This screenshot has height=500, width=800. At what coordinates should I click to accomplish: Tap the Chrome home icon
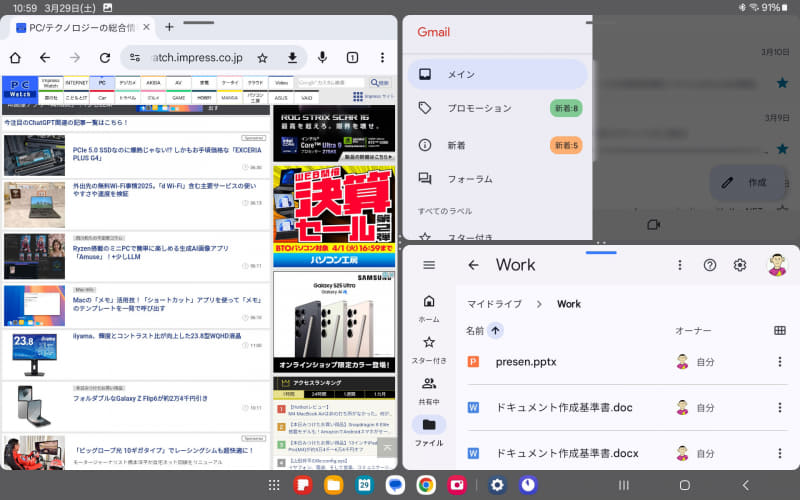(x=15, y=58)
